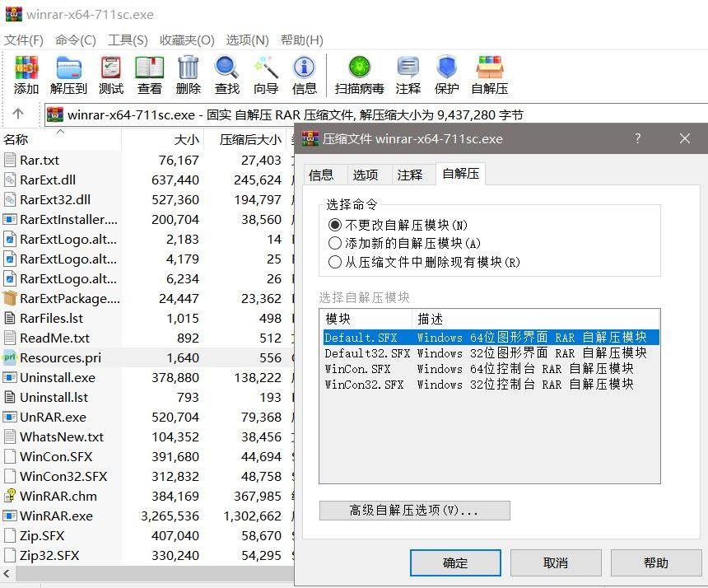Image resolution: width=708 pixels, height=588 pixels.
Task: Click the up-folder navigation arrow
Action: pos(18,114)
